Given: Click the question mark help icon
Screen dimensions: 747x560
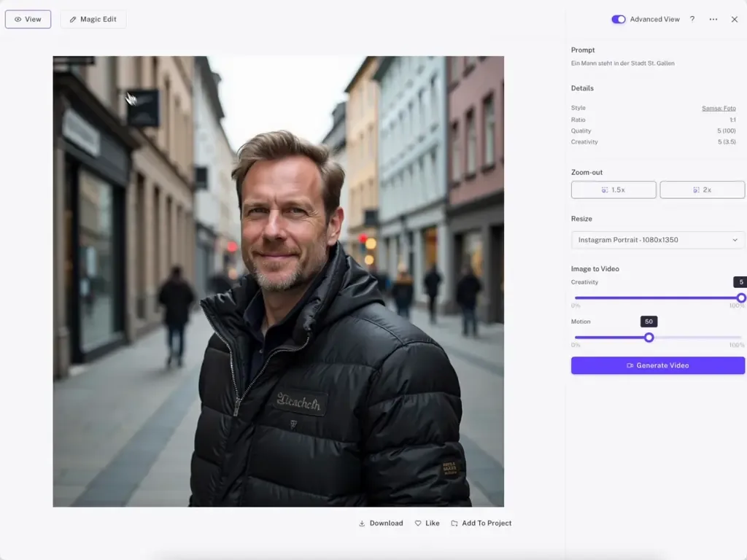Looking at the screenshot, I should [692, 19].
